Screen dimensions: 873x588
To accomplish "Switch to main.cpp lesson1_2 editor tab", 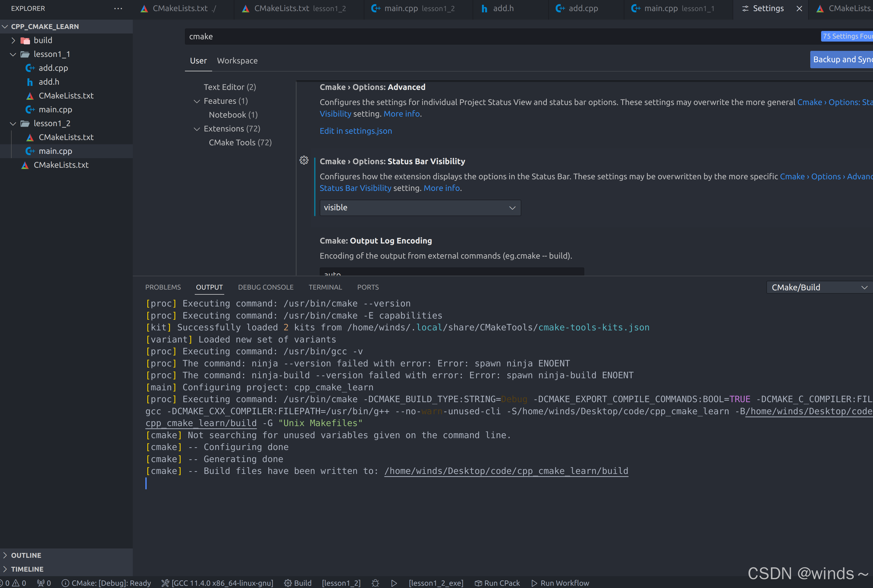I will pyautogui.click(x=419, y=9).
